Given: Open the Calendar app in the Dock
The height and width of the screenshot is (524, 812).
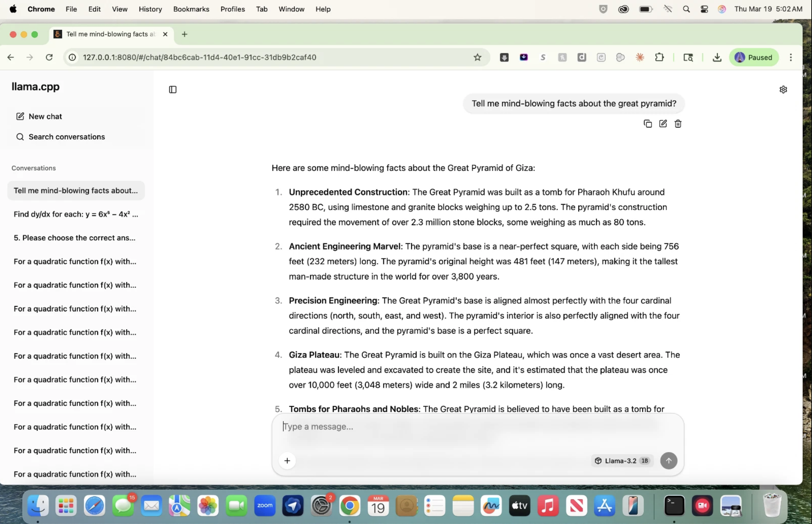Looking at the screenshot, I should (378, 505).
